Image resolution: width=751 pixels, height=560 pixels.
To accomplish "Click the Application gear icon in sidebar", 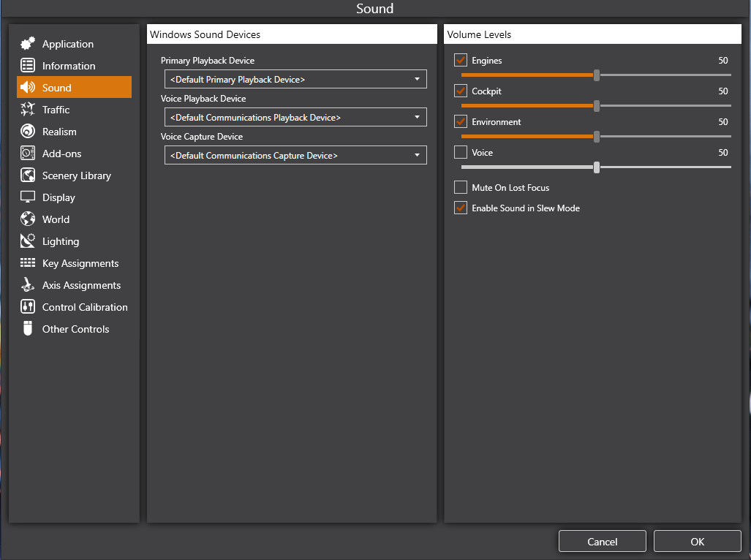I will pyautogui.click(x=28, y=44).
